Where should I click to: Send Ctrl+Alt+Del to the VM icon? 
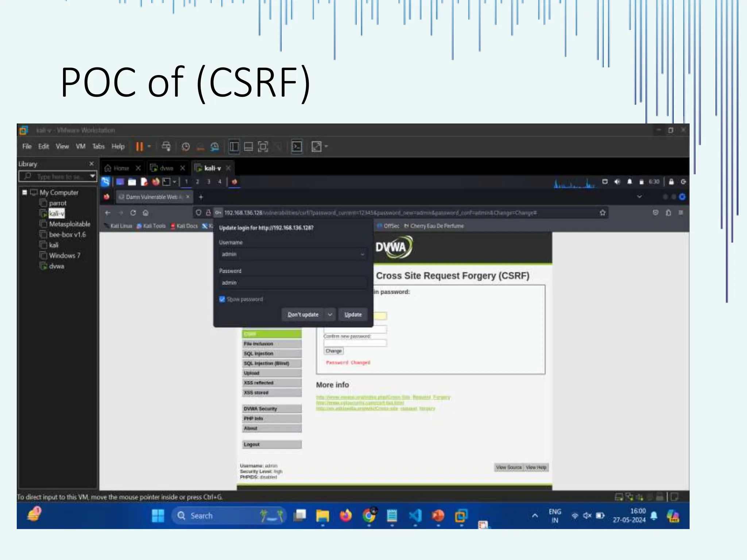coord(166,147)
